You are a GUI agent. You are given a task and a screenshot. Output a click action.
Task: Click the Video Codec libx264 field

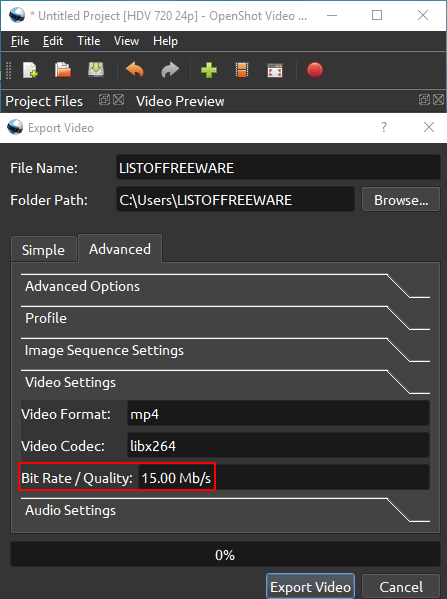pyautogui.click(x=278, y=446)
